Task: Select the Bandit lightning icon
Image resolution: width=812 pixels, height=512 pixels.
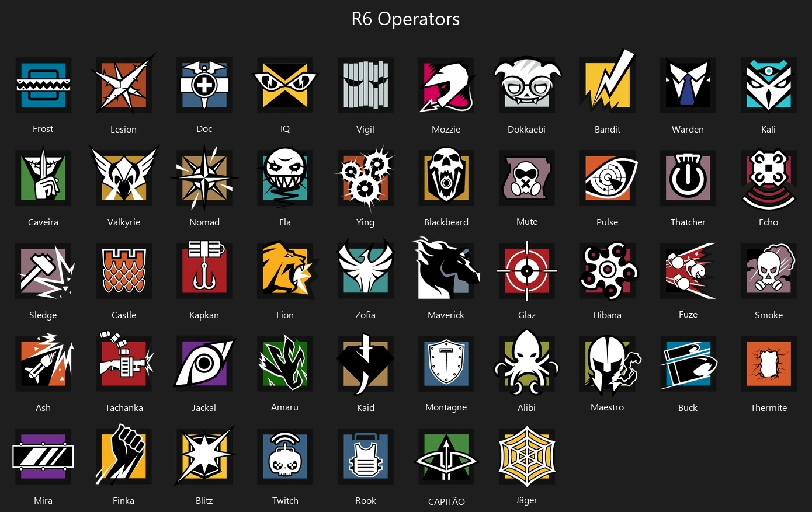Action: (x=608, y=83)
